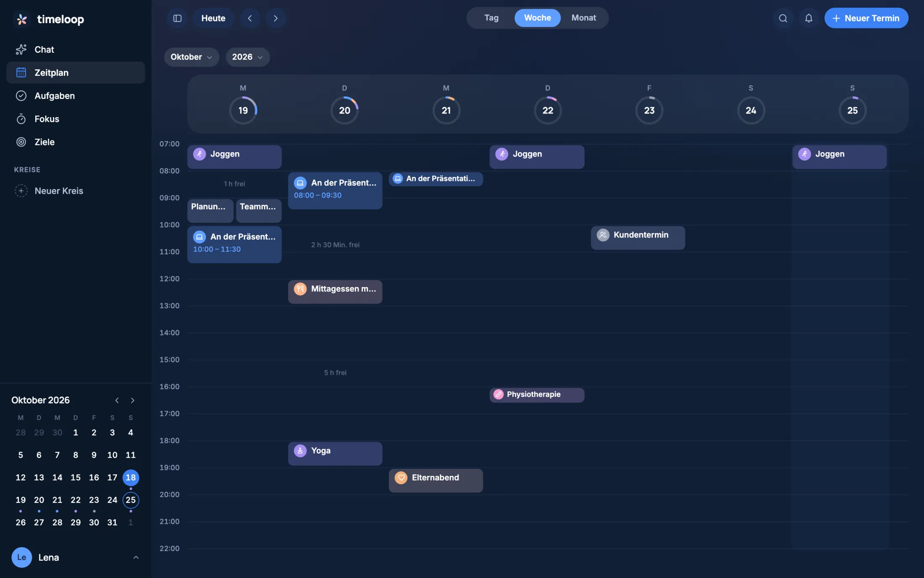Image resolution: width=924 pixels, height=578 pixels.
Task: Click the Mittagessen fork icon
Action: coord(300,289)
